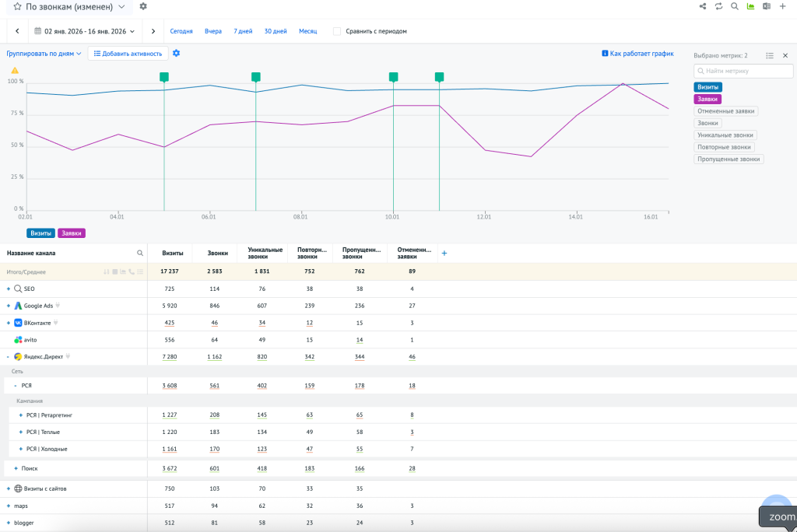The height and width of the screenshot is (532, 797).
Task: Select the '7 дней' quick period
Action: pos(243,31)
